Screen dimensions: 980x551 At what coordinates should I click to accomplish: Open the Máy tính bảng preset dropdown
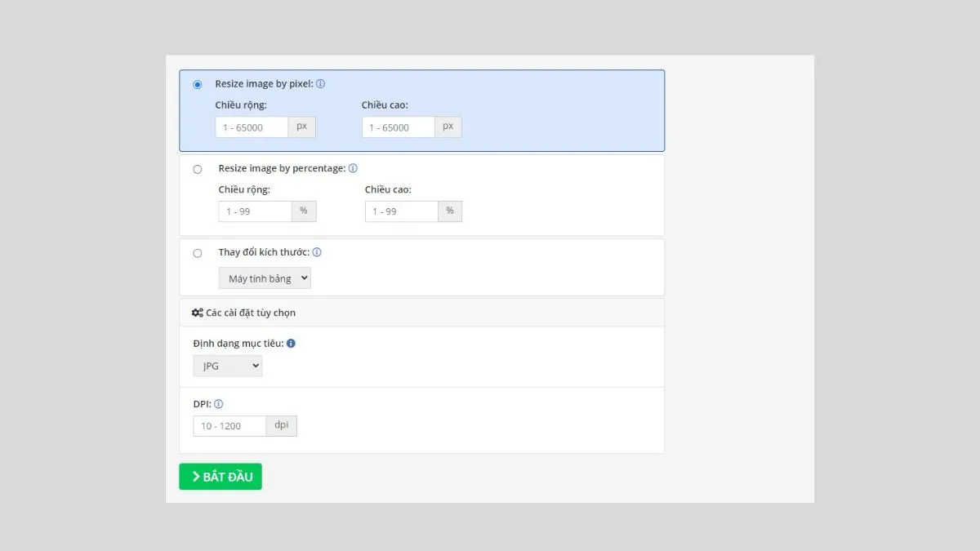click(265, 278)
